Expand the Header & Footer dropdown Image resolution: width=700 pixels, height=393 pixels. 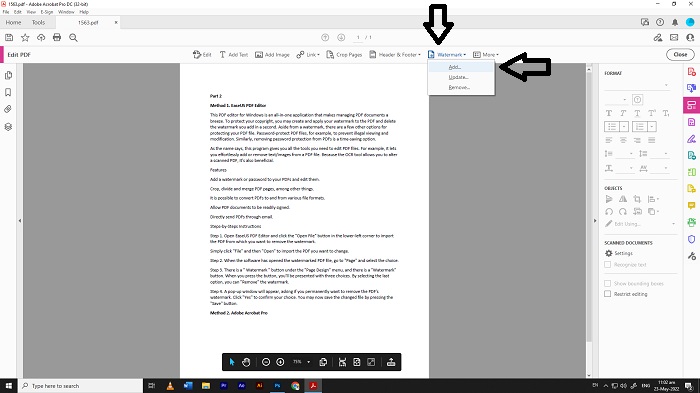tap(395, 54)
